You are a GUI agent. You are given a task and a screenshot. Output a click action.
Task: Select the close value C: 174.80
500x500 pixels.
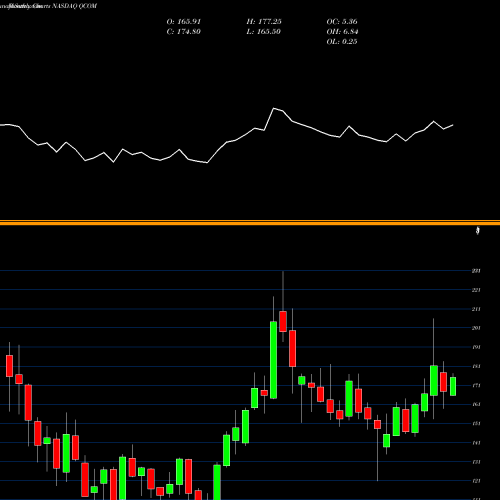184,32
